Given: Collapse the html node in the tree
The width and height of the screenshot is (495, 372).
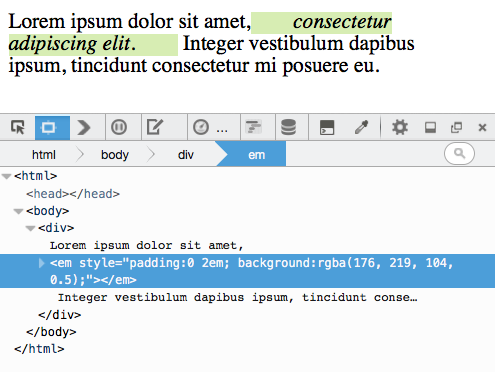Looking at the screenshot, I should point(7,176).
